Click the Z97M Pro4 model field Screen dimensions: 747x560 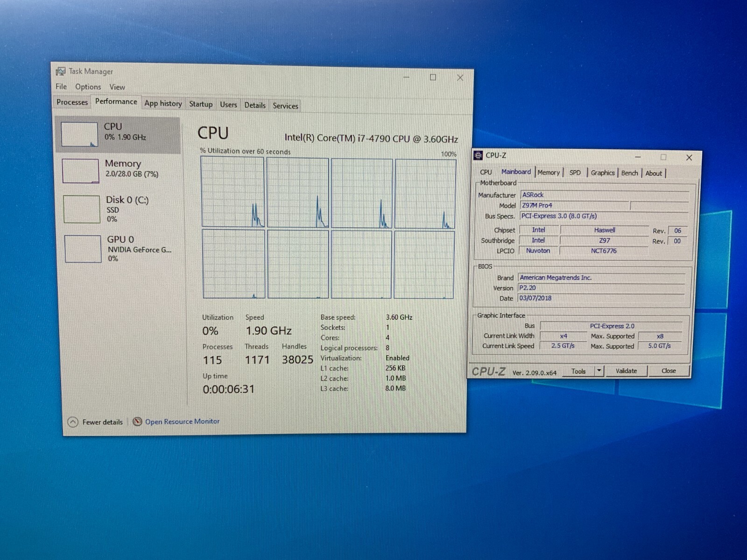tap(575, 205)
